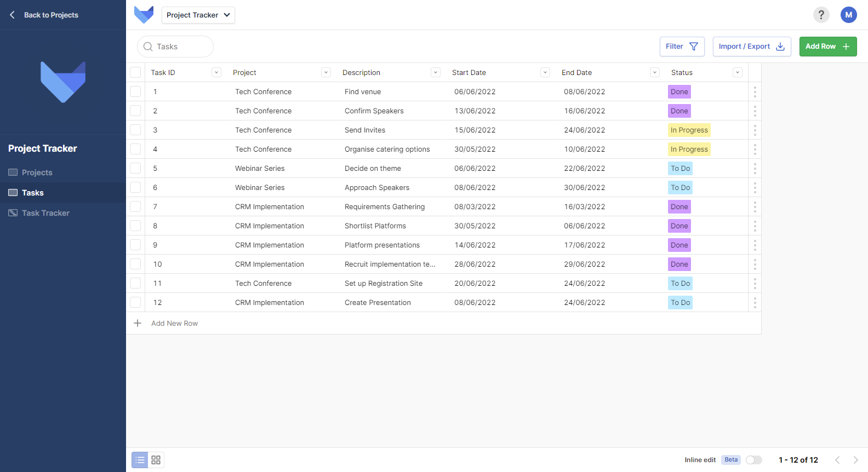Check the select-all header checkbox
868x472 pixels.
coord(135,72)
